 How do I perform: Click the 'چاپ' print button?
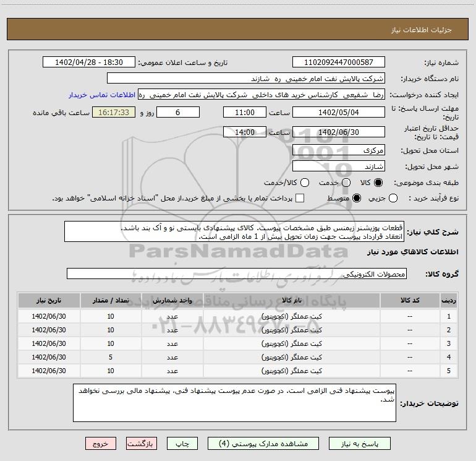coord(182,444)
